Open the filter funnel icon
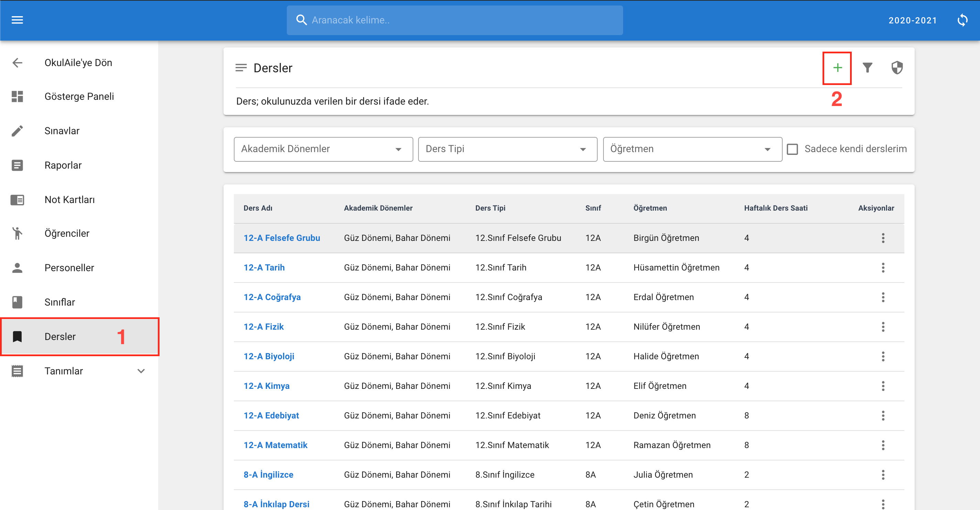Image resolution: width=980 pixels, height=510 pixels. click(868, 68)
